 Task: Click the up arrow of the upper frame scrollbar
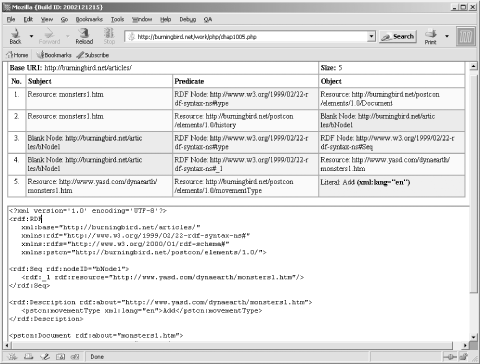[x=473, y=66]
